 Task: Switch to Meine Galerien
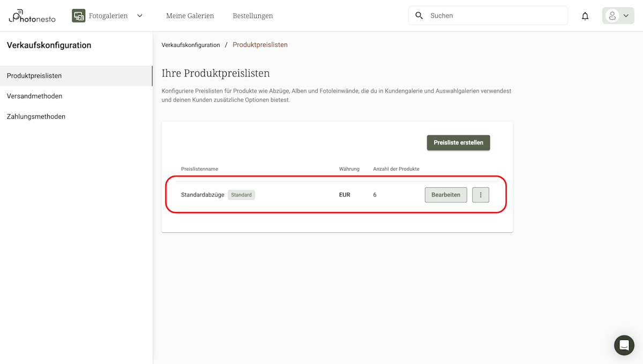click(190, 16)
